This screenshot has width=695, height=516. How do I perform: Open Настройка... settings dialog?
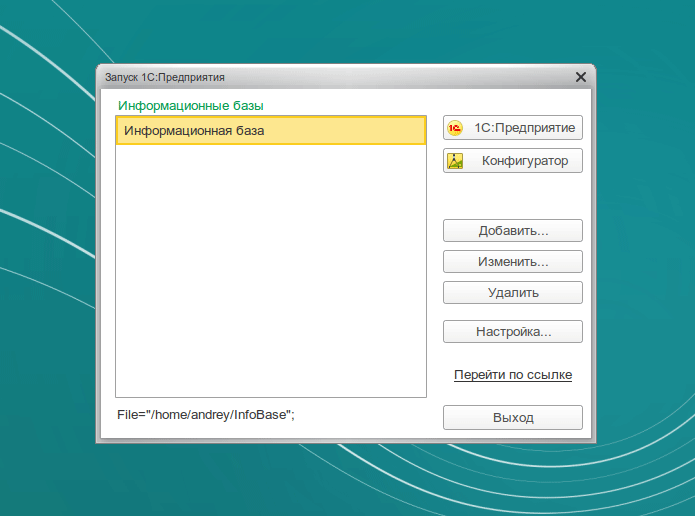coord(513,332)
